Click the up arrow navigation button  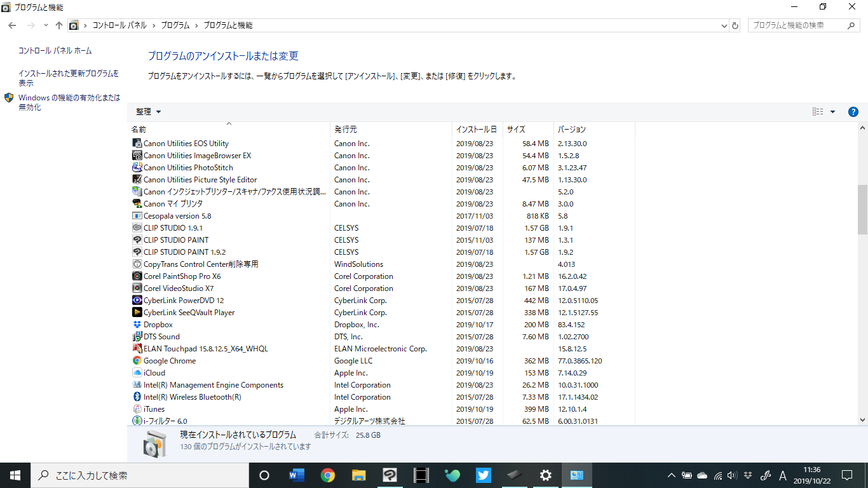coord(59,25)
